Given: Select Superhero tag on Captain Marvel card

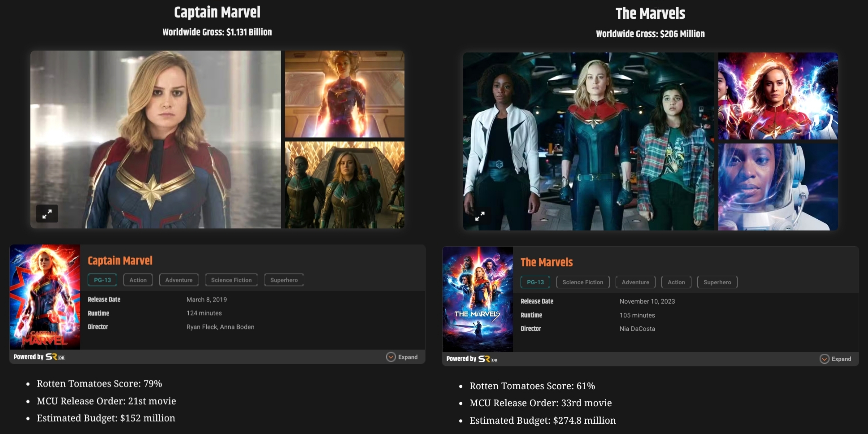Looking at the screenshot, I should (284, 280).
